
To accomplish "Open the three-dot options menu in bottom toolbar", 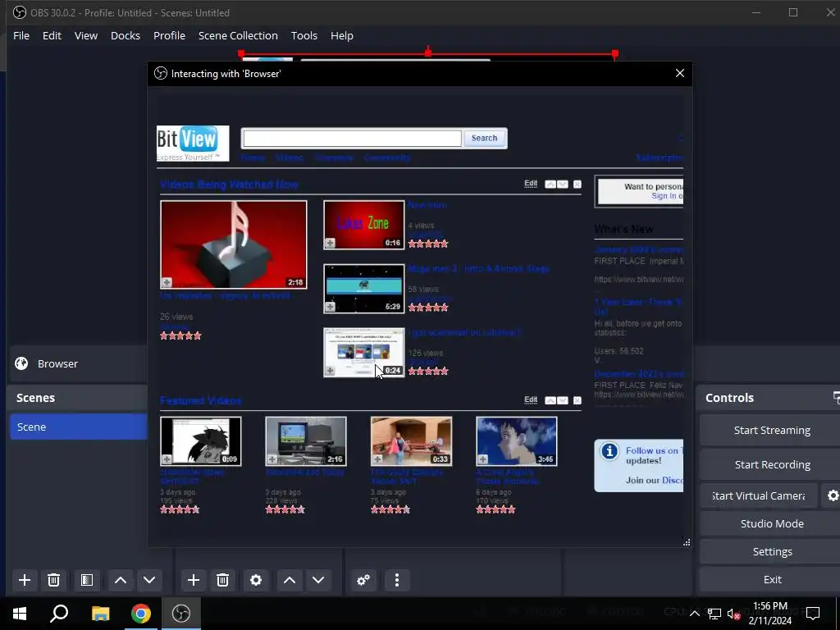I will pyautogui.click(x=397, y=580).
